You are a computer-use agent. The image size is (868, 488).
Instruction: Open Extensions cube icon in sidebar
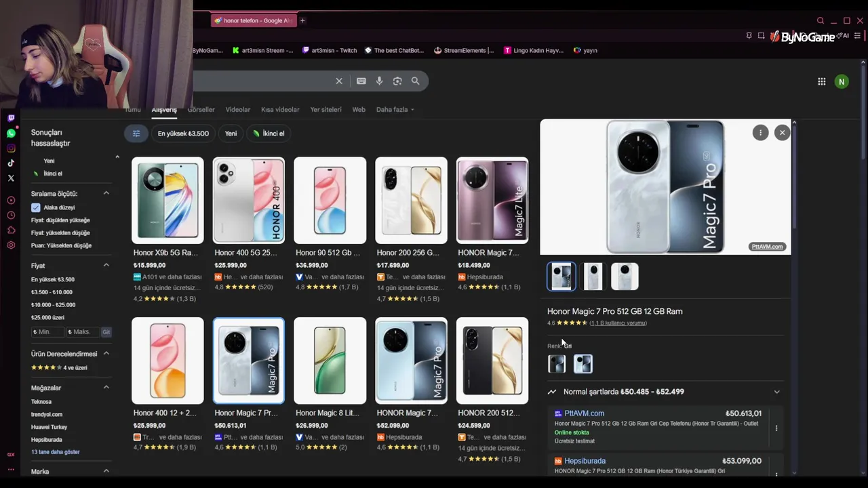11,230
